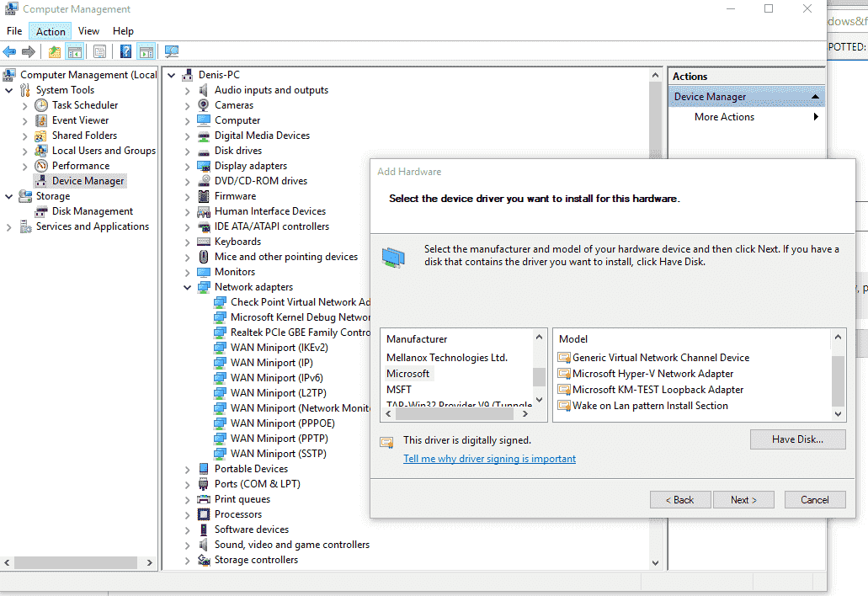Screen dimensions: 868x596
Task: Click the Task Scheduler clock icon
Action: (x=41, y=105)
